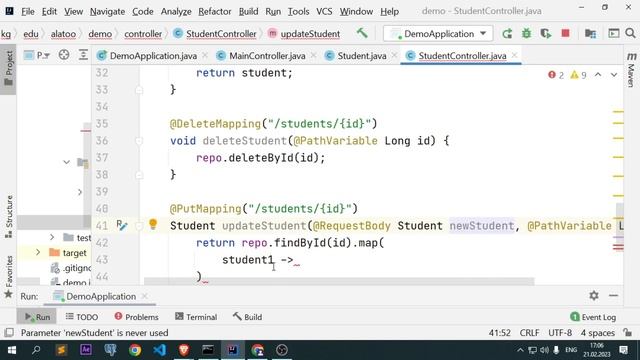This screenshot has height=360, width=640.
Task: Open Sublime Text from the taskbar
Action: [x=61, y=350]
